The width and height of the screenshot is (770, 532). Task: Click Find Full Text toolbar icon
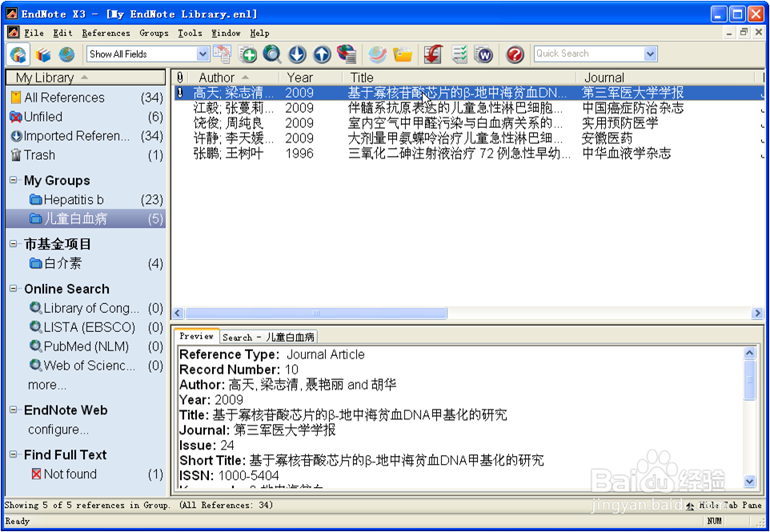pyautogui.click(x=347, y=54)
